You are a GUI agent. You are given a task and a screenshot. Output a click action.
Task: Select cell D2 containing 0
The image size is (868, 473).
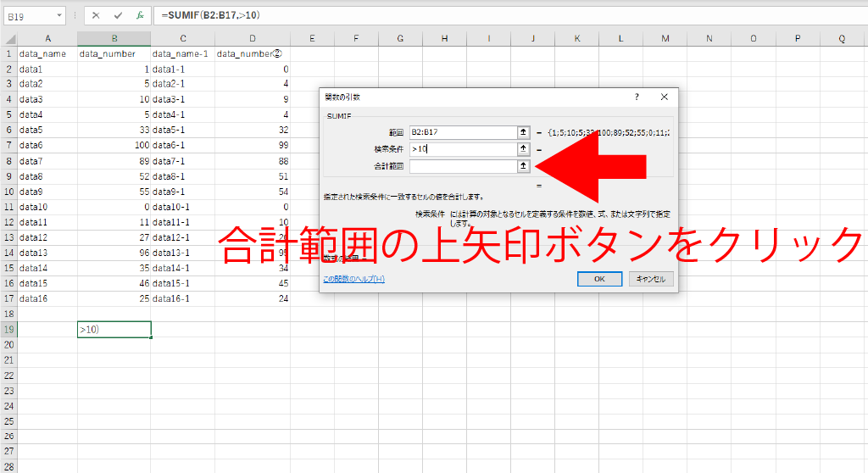(253, 69)
